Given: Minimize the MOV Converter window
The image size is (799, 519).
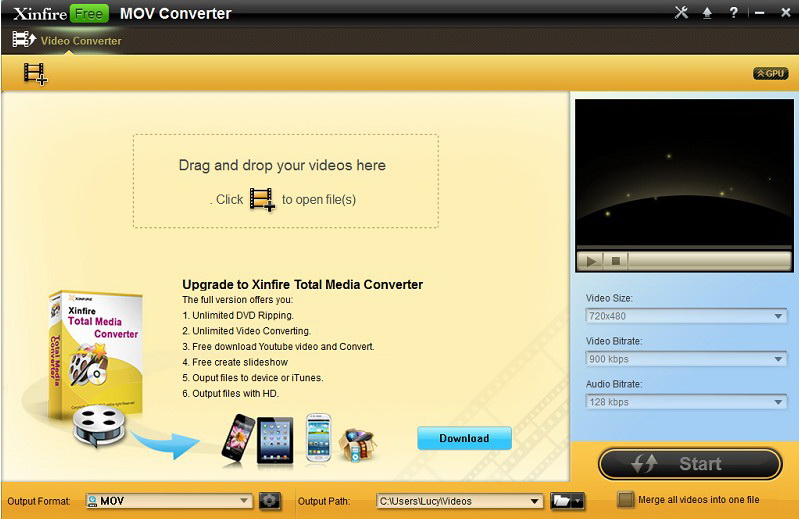Looking at the screenshot, I should point(759,13).
